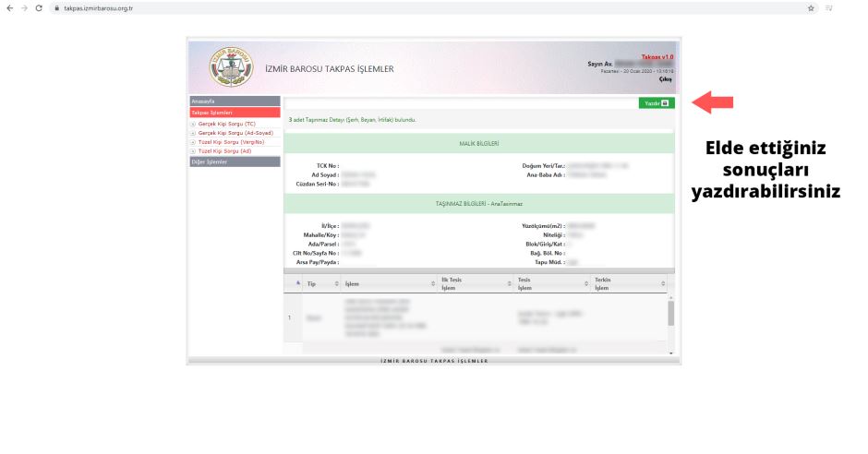Select row 1 in the results table
The height and width of the screenshot is (454, 868).
tap(476, 318)
